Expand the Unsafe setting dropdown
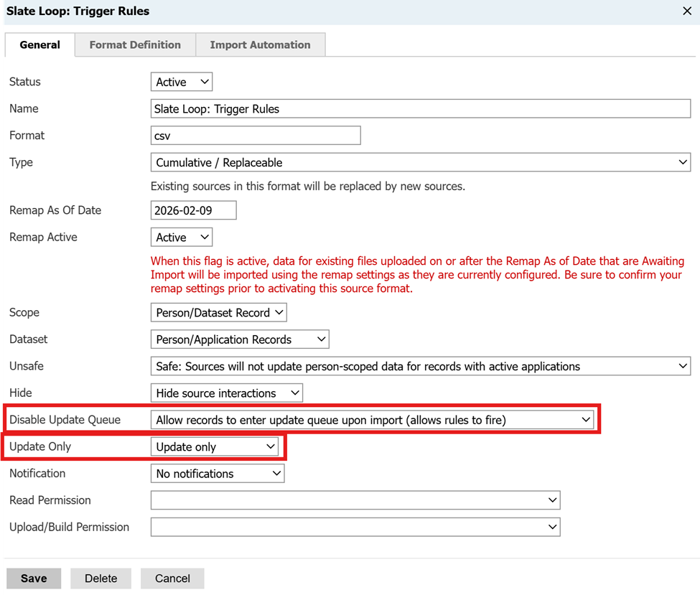The height and width of the screenshot is (595, 700). [420, 366]
